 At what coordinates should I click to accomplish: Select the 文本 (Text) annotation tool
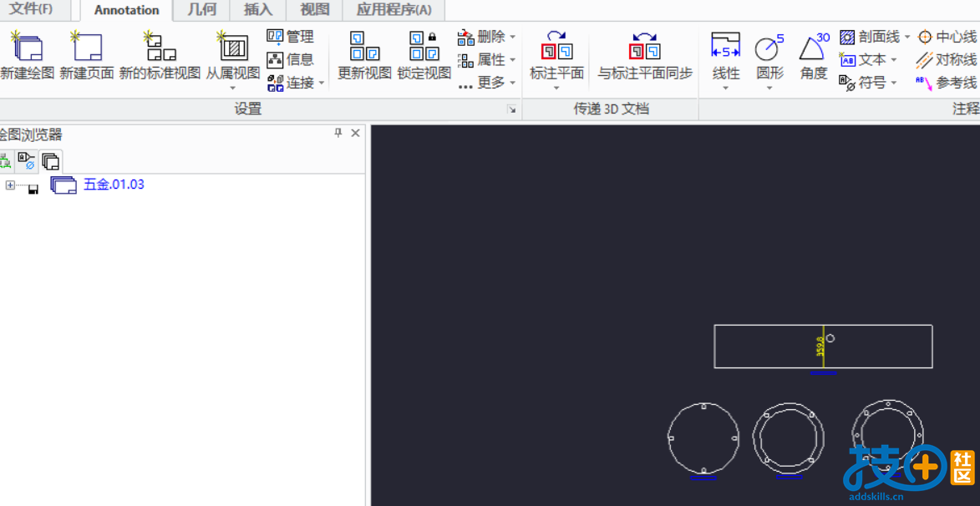coord(863,60)
